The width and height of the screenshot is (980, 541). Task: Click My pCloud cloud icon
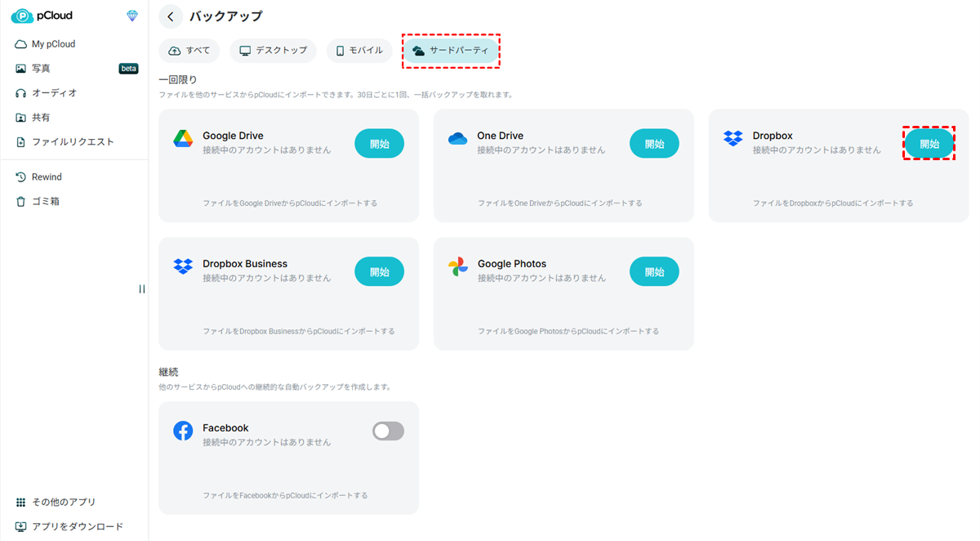(x=21, y=44)
